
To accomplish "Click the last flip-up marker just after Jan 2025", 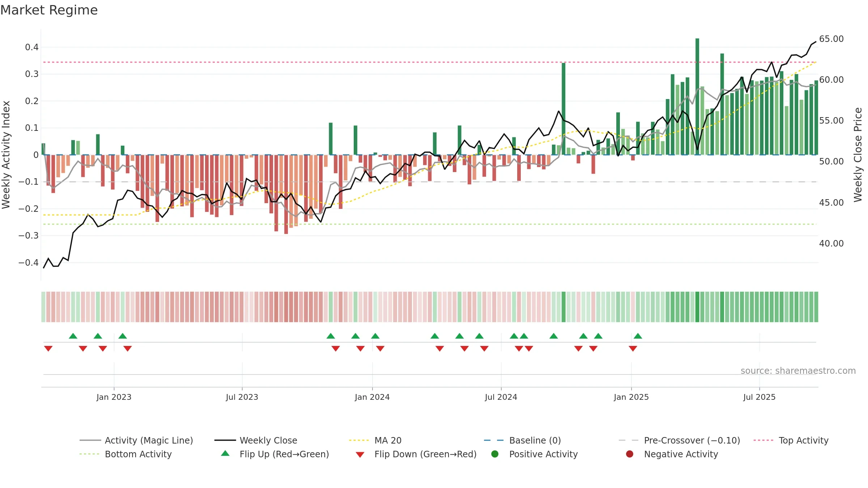I will click(x=638, y=336).
